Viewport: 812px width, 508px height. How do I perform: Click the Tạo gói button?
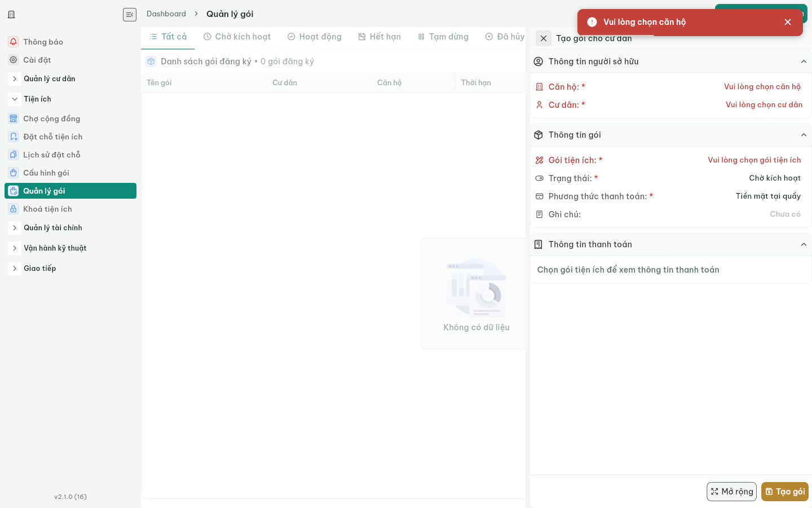point(785,492)
